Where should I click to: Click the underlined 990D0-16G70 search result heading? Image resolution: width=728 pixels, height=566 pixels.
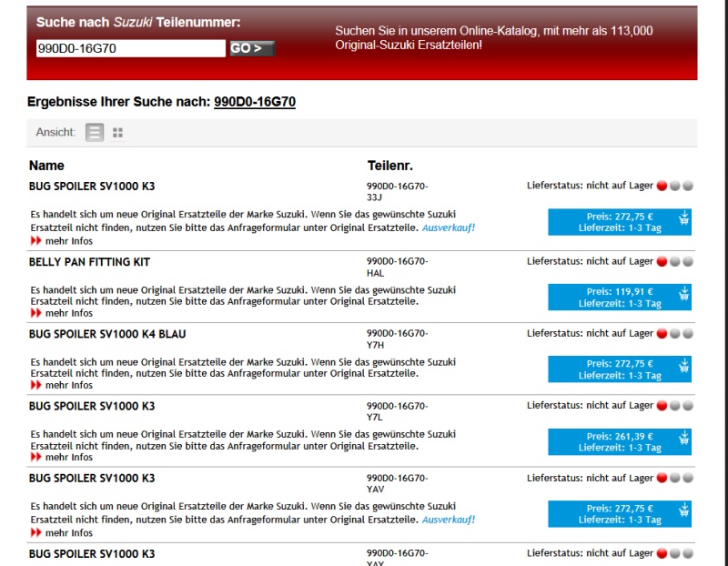click(x=254, y=102)
